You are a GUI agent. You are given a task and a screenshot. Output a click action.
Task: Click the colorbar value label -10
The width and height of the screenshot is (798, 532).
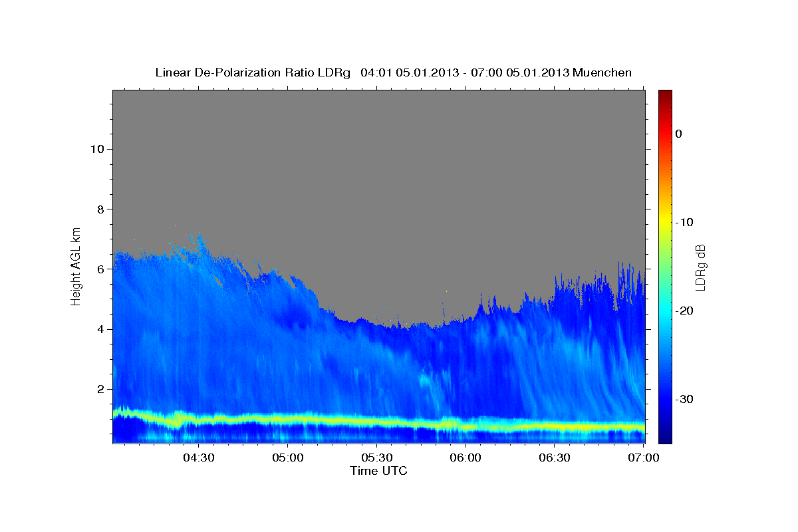pyautogui.click(x=684, y=222)
